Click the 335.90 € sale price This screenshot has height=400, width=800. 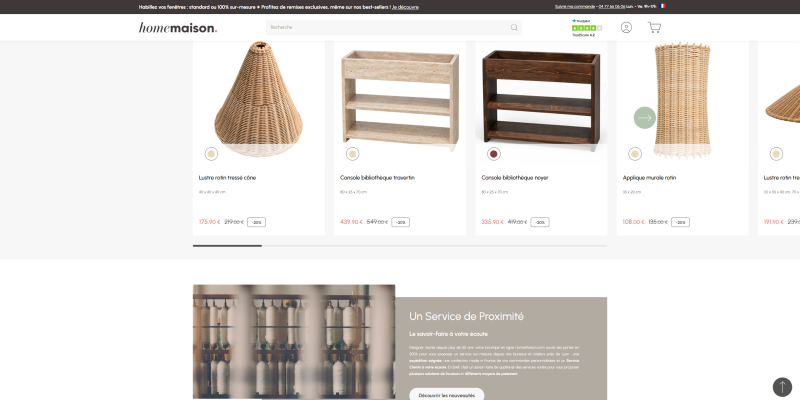coord(492,222)
